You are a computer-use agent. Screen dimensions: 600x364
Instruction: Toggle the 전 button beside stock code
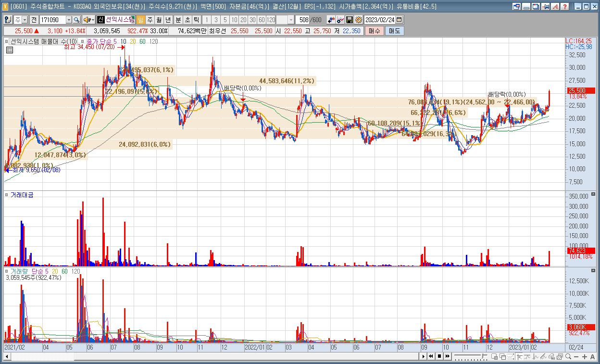[34, 20]
